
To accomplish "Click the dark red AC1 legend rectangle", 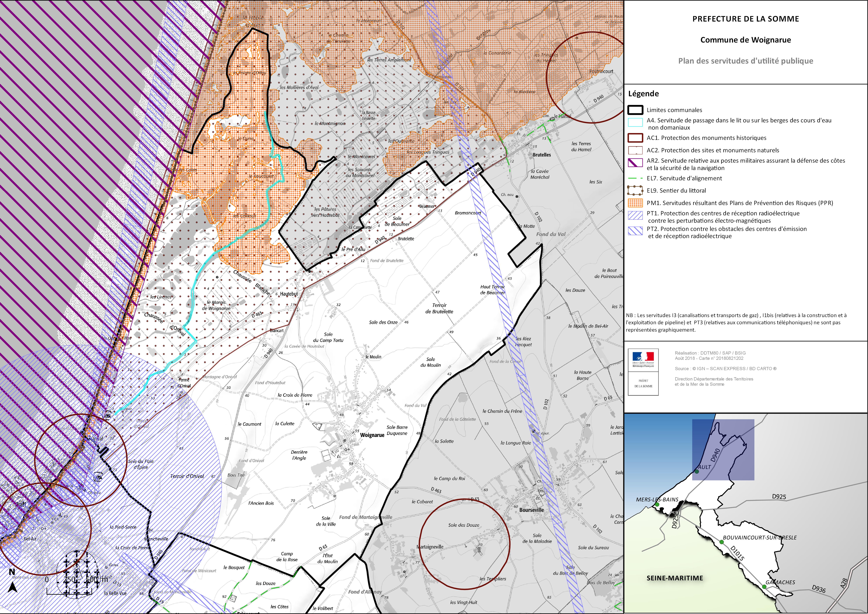I will tap(635, 138).
